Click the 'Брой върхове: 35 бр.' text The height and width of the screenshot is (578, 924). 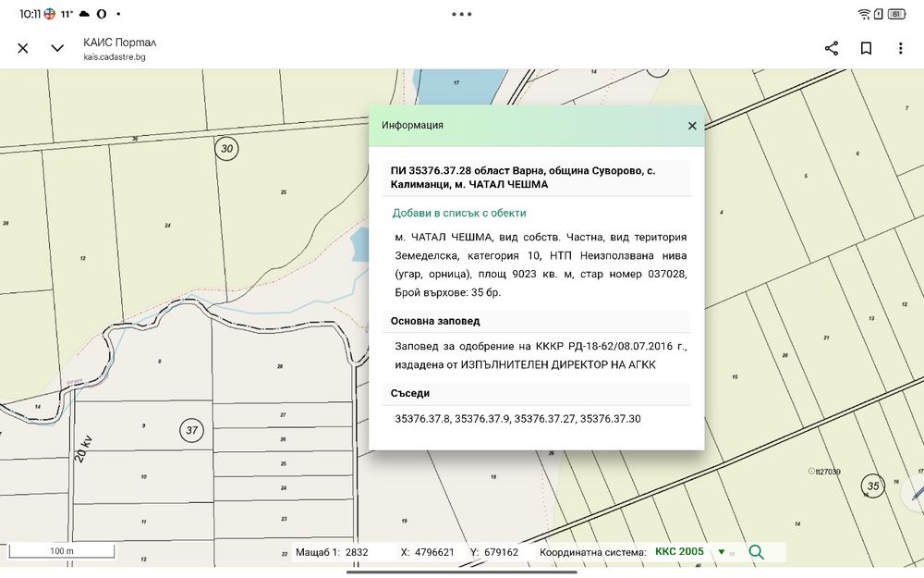point(448,292)
